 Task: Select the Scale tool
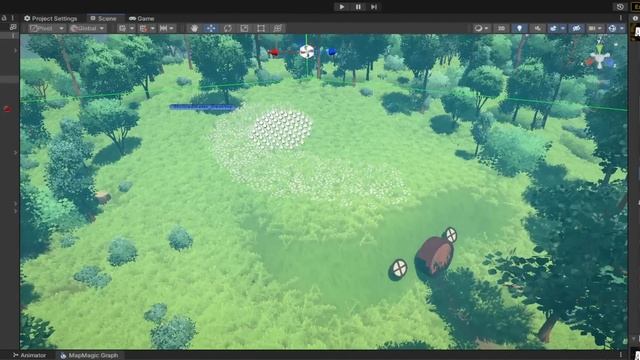[244, 28]
